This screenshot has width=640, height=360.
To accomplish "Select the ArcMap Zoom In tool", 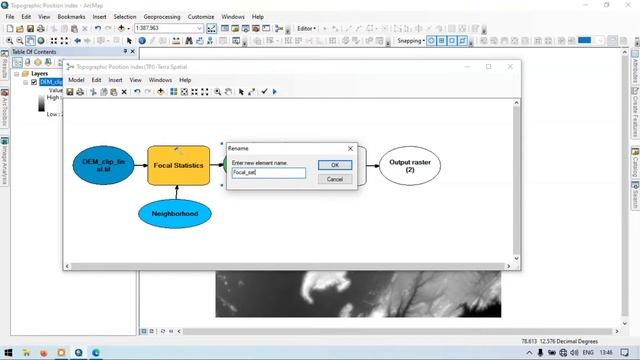I will 9,41.
